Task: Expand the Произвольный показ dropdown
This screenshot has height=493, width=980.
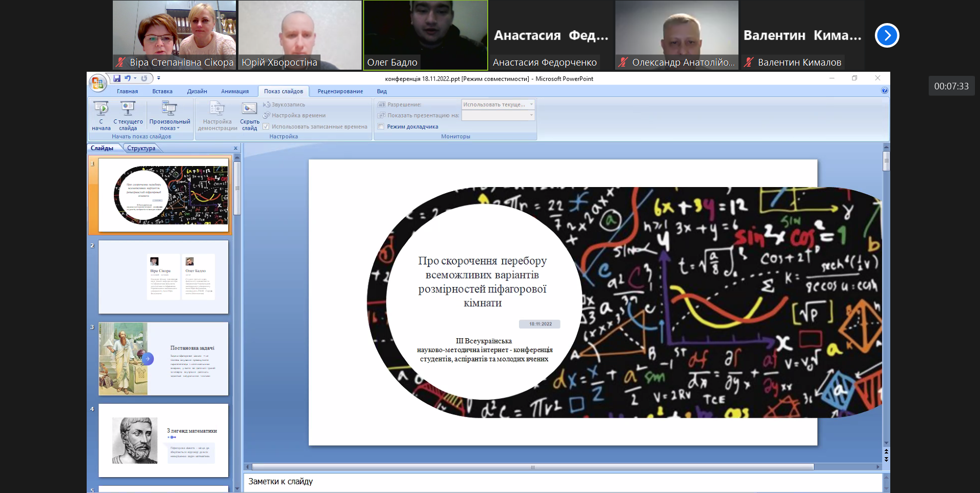Action: click(170, 116)
